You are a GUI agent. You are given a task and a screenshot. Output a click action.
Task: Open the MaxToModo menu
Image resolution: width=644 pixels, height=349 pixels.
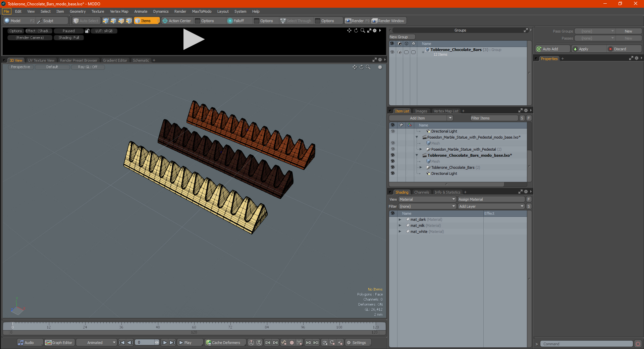(x=202, y=11)
